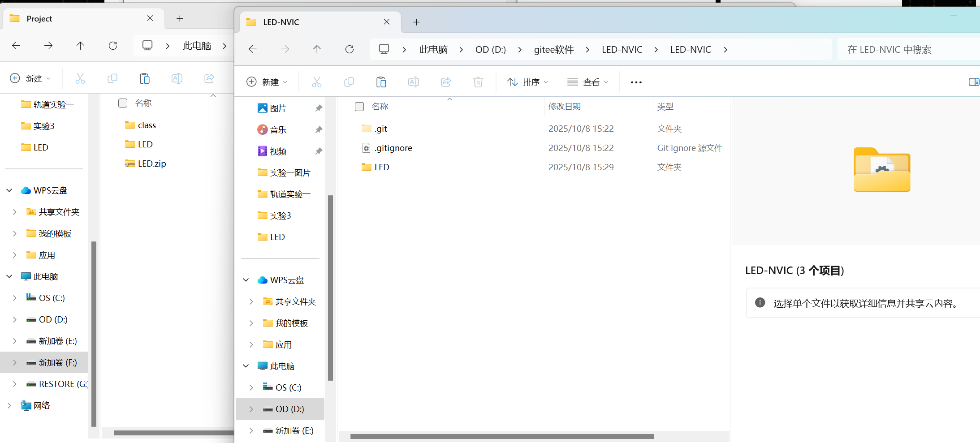Go up one level in Project window
The image size is (980, 443).
[80, 46]
